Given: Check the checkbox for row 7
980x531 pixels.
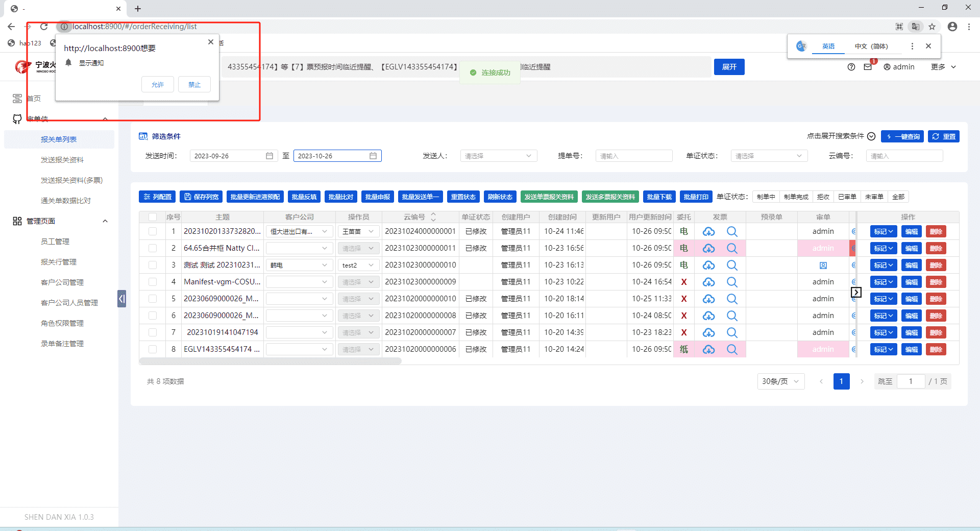Looking at the screenshot, I should point(153,332).
